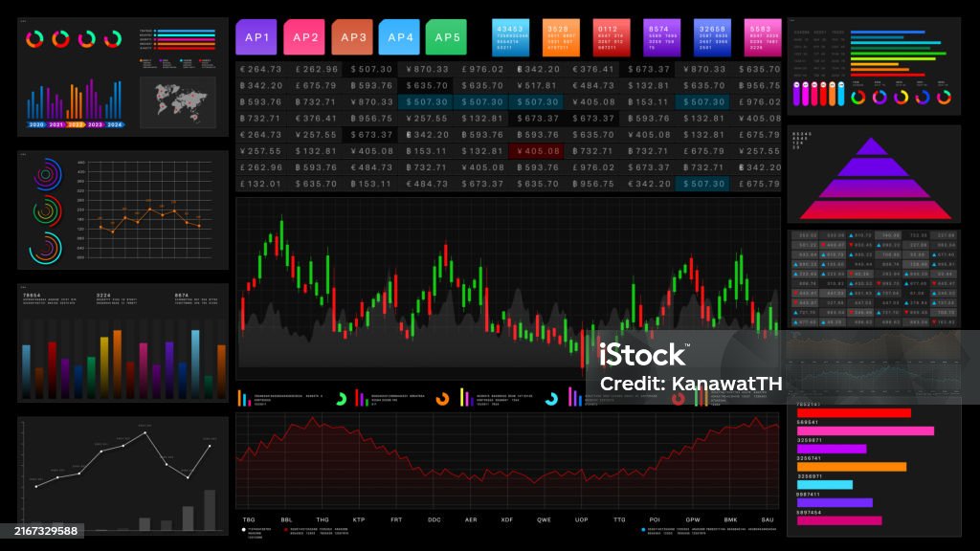Click the ¥517.81 table cell

tap(537, 85)
